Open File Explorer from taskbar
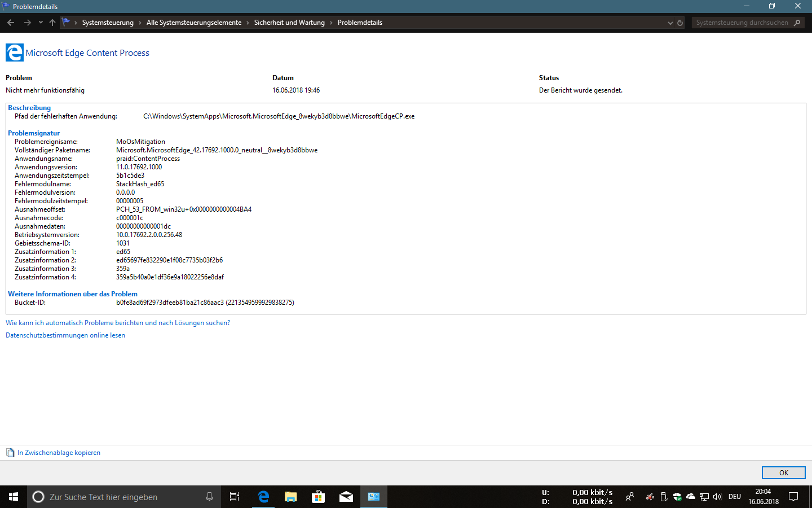The image size is (812, 508). pyautogui.click(x=290, y=497)
